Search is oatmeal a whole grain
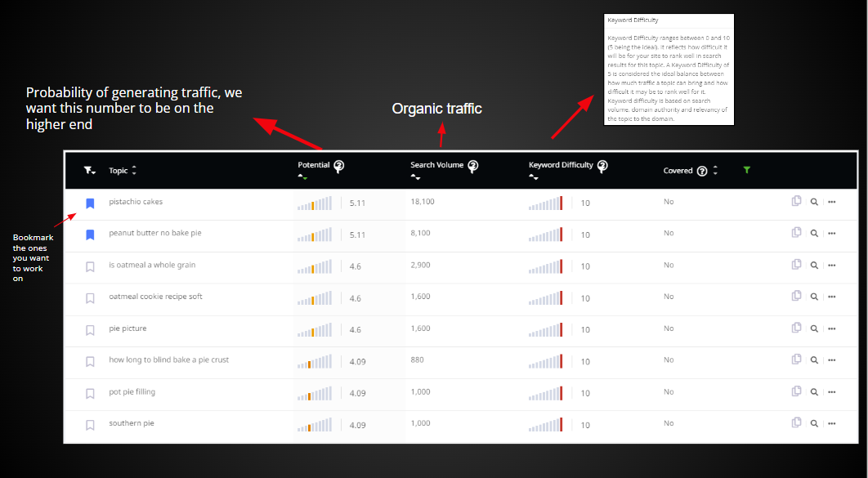 pos(814,265)
